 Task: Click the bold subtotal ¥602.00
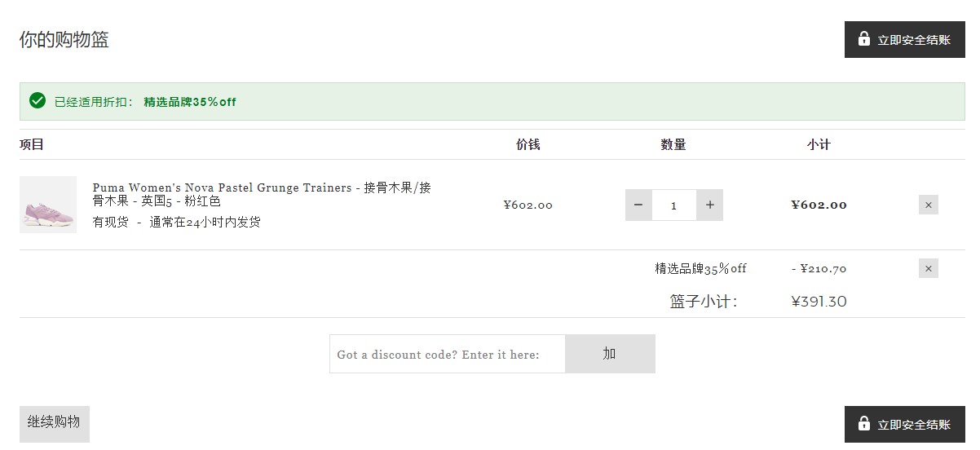click(x=819, y=205)
